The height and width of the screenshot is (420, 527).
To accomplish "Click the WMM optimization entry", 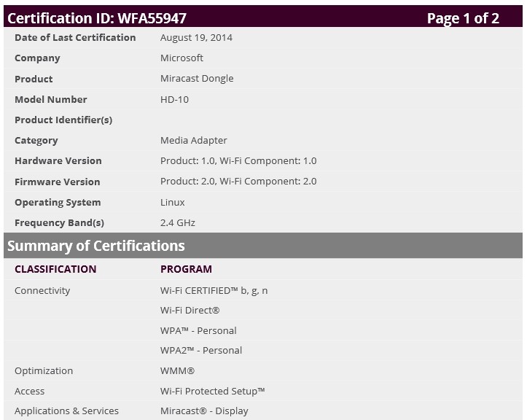I will click(177, 370).
